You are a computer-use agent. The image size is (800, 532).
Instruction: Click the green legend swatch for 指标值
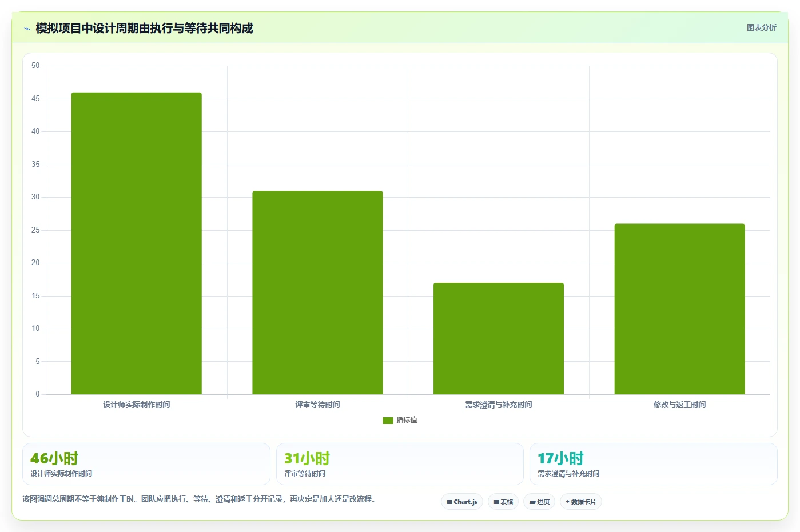click(x=388, y=420)
